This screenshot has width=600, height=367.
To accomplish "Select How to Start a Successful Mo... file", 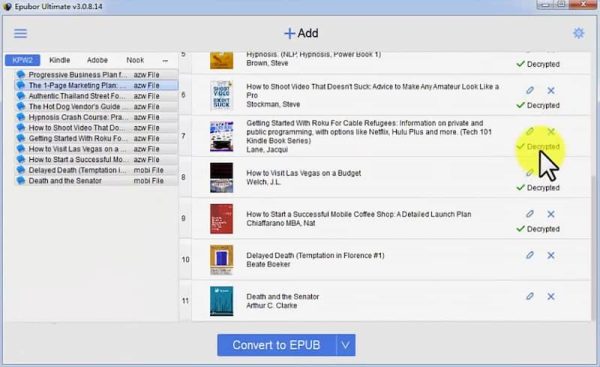I will point(96,160).
